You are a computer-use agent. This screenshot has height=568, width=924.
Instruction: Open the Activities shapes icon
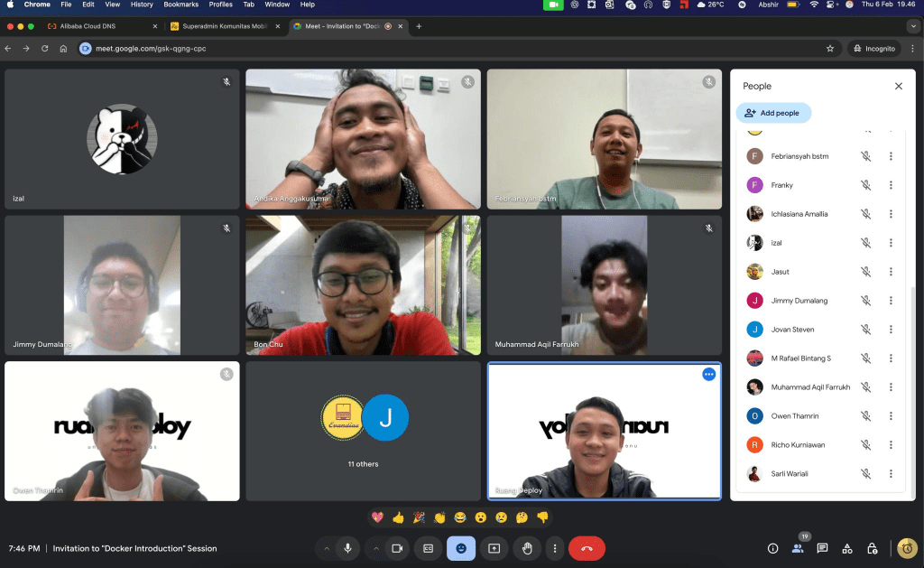(x=847, y=548)
